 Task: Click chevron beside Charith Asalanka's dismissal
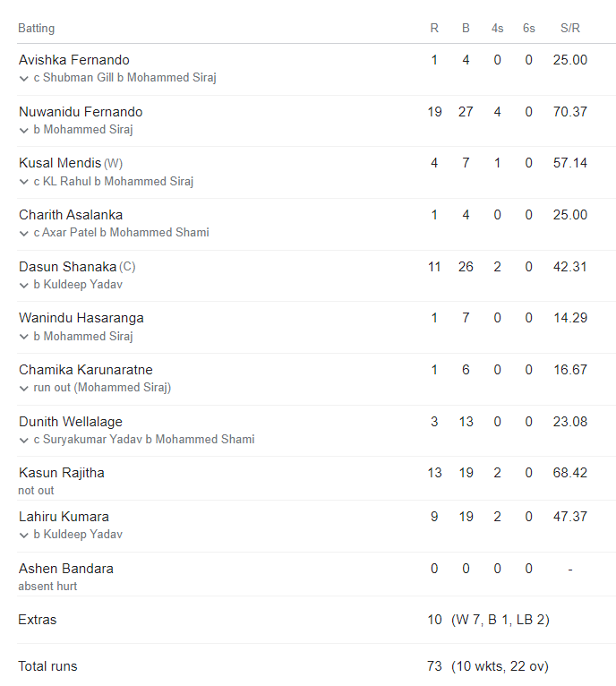(23, 233)
